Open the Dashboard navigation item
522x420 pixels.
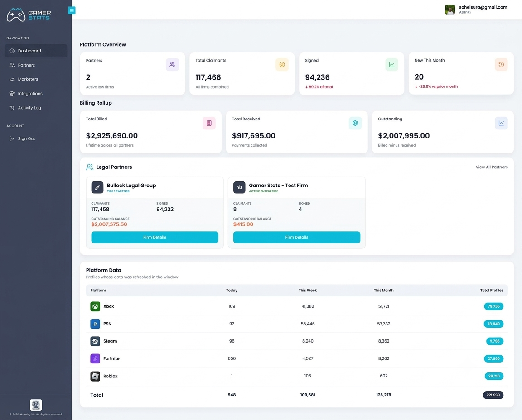pyautogui.click(x=36, y=51)
